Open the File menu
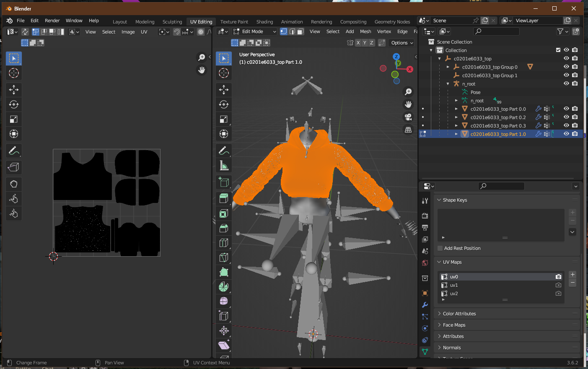This screenshot has width=588, height=369. pyautogui.click(x=21, y=21)
